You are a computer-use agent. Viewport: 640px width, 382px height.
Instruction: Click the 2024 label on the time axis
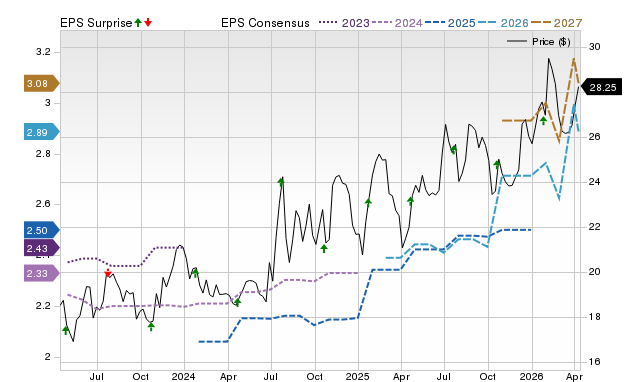tap(184, 376)
